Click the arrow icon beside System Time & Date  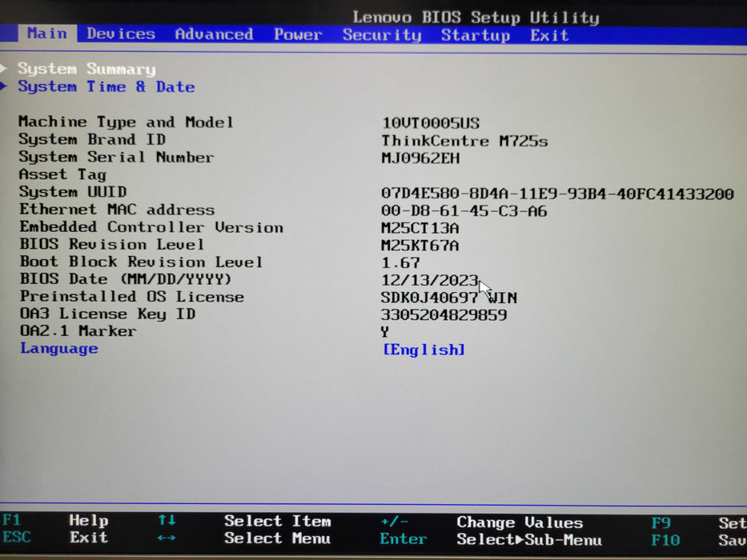pyautogui.click(x=6, y=87)
